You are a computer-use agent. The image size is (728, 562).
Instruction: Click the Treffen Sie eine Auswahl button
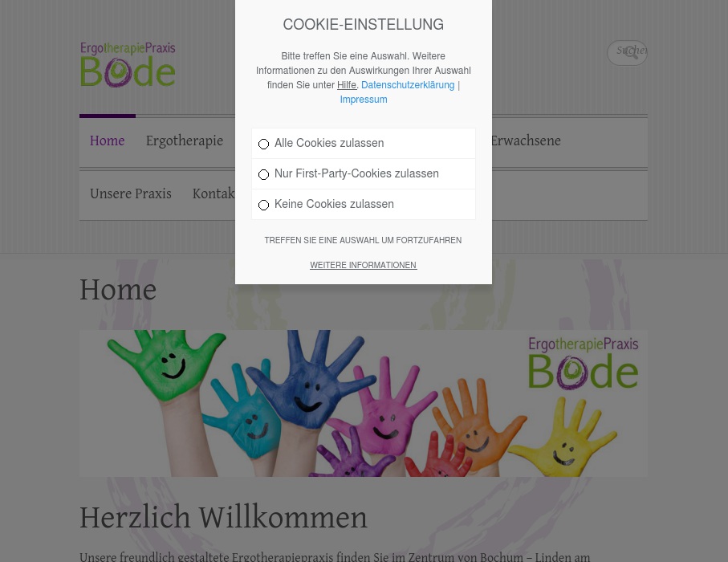click(x=363, y=241)
